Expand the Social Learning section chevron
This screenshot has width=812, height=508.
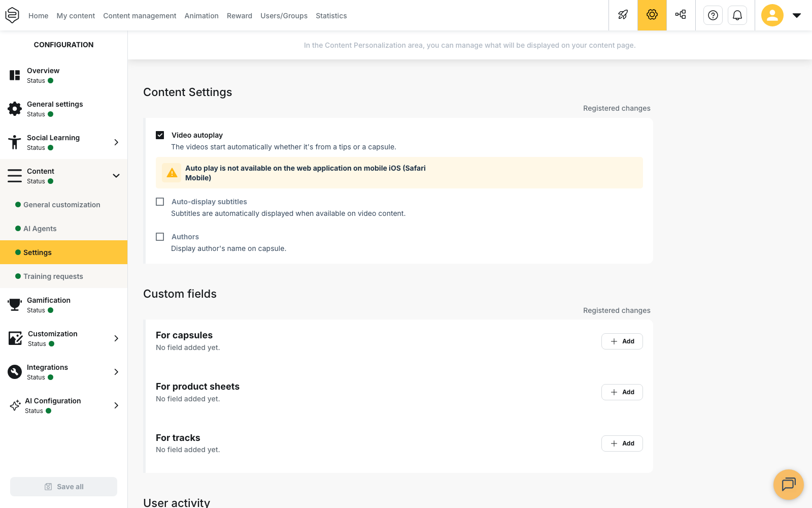tap(116, 142)
